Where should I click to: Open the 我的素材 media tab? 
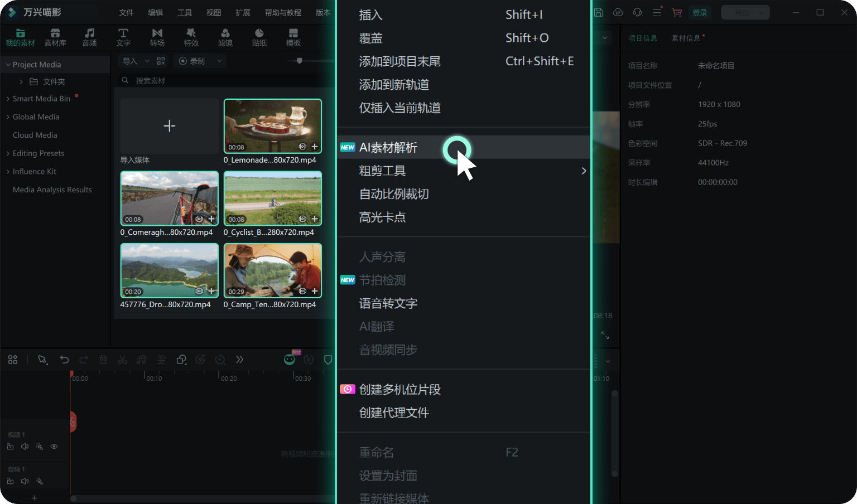[x=21, y=37]
